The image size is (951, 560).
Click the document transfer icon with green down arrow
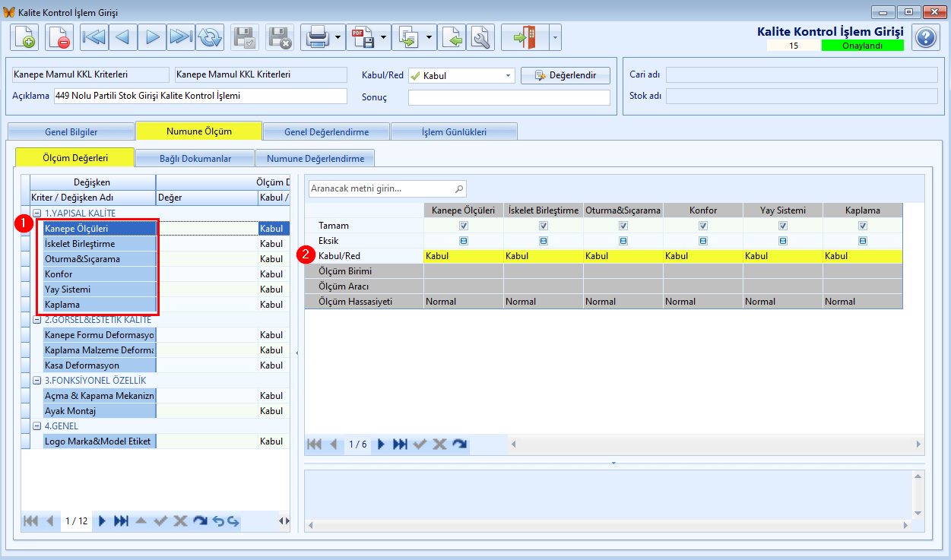407,37
